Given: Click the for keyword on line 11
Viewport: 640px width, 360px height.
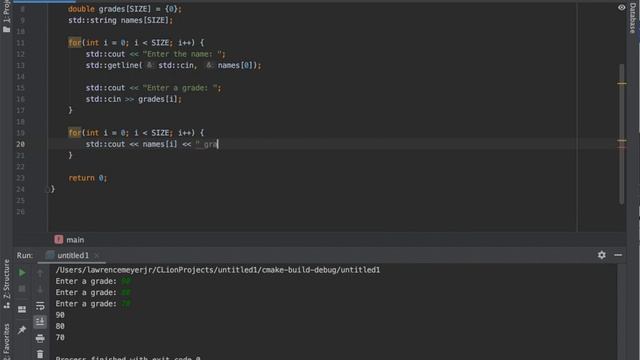Looking at the screenshot, I should (75, 43).
